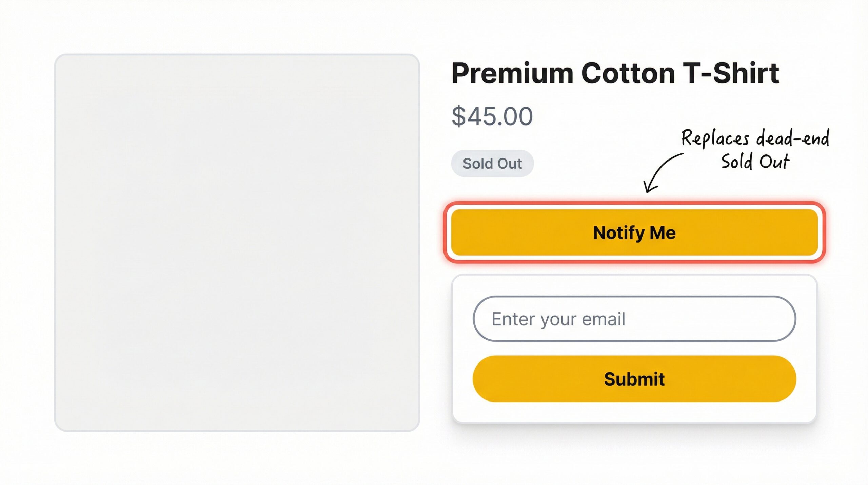The height and width of the screenshot is (485, 868).
Task: Click the Premium Cotton T-Shirt product title
Action: pyautogui.click(x=616, y=72)
